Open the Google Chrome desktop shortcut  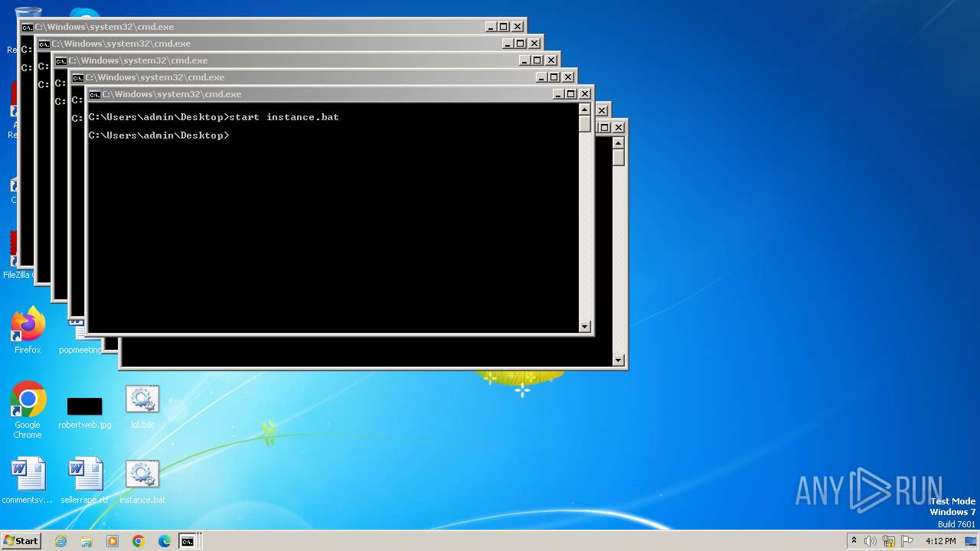pyautogui.click(x=28, y=409)
